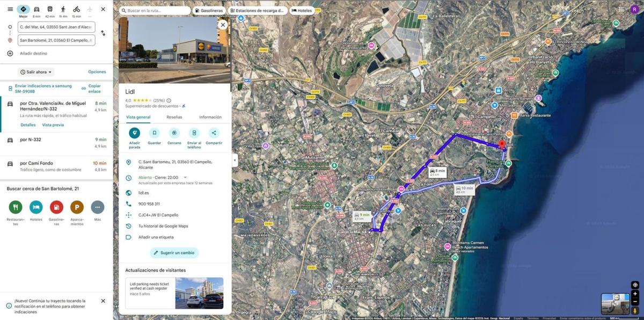Save Lidl with Guardar icon
The image size is (644, 320).
pos(155,133)
